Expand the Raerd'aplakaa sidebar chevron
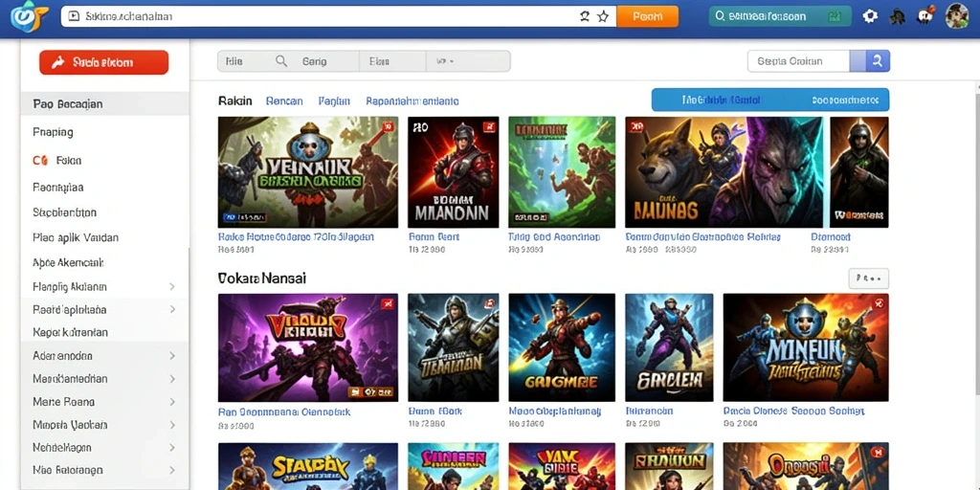The image size is (980, 490). pos(172,309)
